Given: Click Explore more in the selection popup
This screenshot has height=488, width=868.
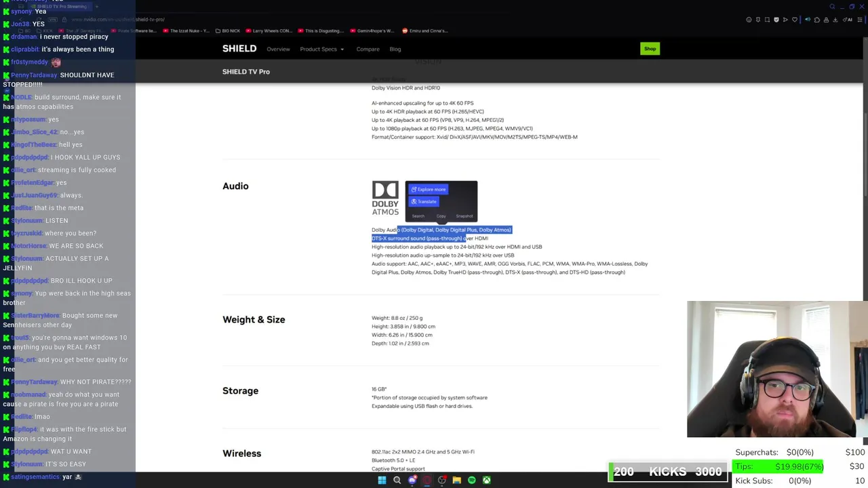Looking at the screenshot, I should 429,190.
